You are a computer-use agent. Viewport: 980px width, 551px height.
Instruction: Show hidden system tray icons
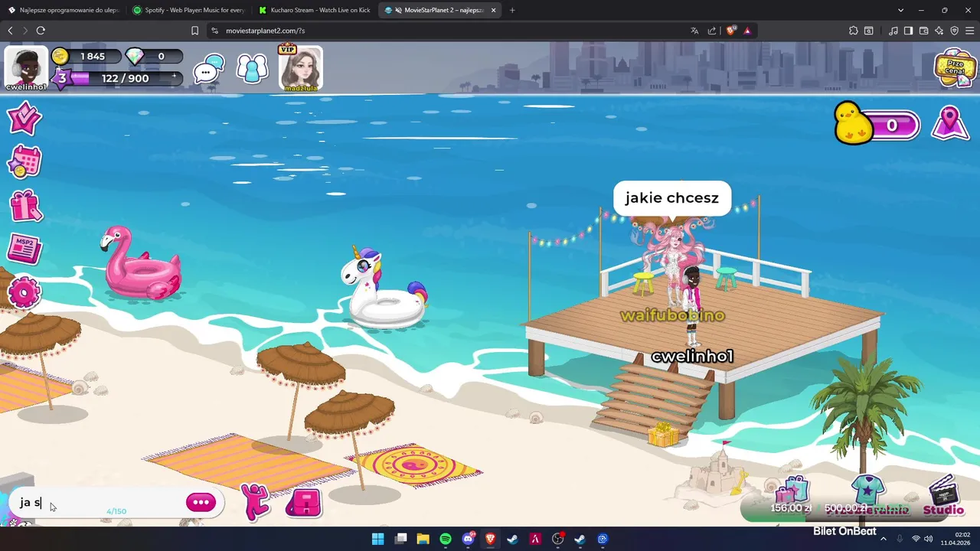coord(884,539)
